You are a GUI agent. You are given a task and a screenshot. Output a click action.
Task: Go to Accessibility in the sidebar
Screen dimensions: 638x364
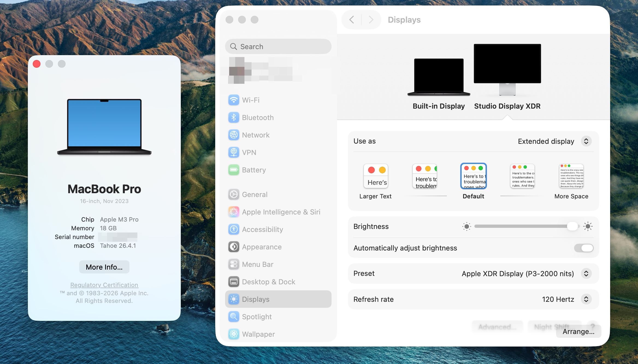(x=278, y=229)
